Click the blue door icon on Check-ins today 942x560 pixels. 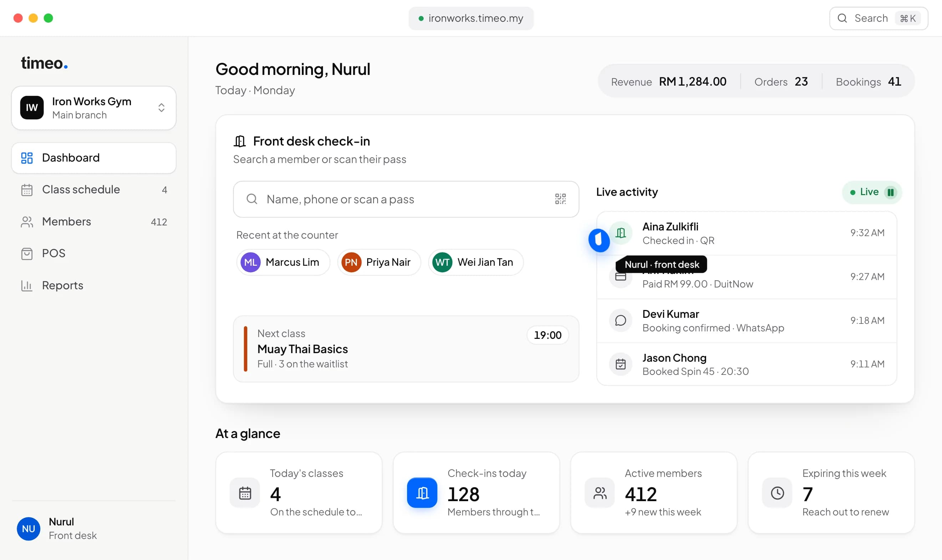[422, 493]
